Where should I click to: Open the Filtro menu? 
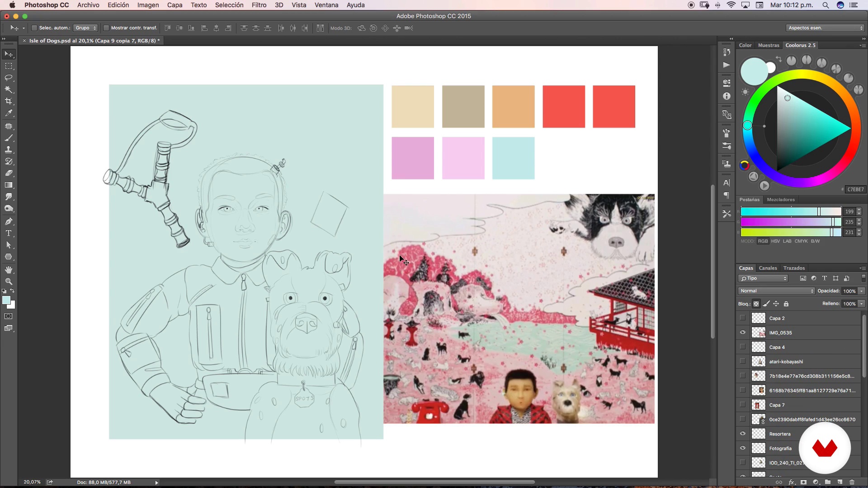[x=259, y=5]
